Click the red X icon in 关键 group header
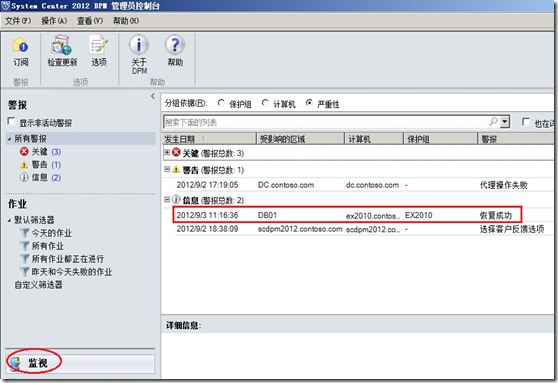Screen dimensions: 558x383 (176, 153)
